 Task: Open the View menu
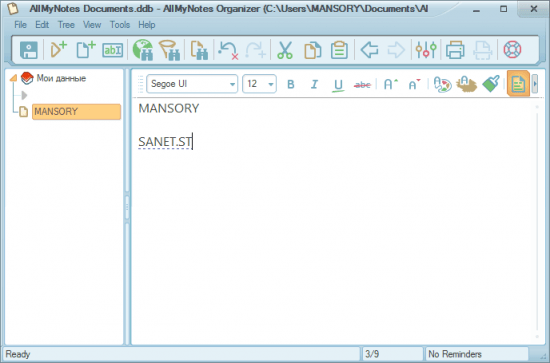(x=92, y=25)
